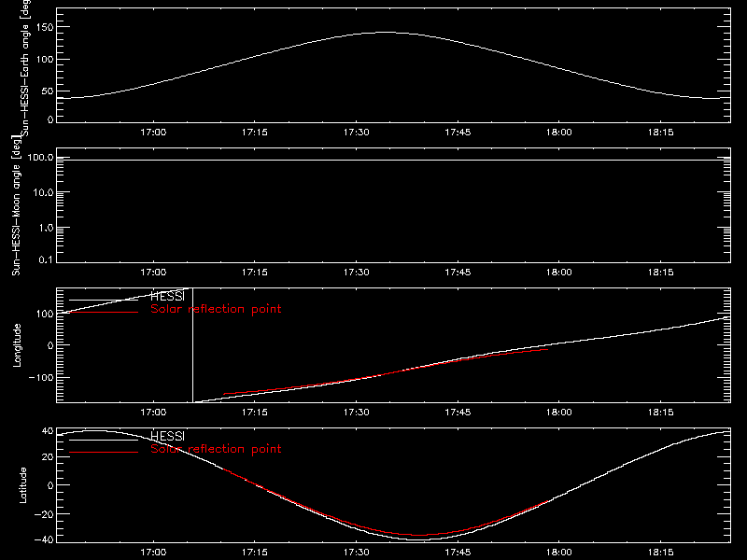747x560 pixels.
Task: Select HESSI legend label in Latitude panel
Action: pyautogui.click(x=168, y=436)
